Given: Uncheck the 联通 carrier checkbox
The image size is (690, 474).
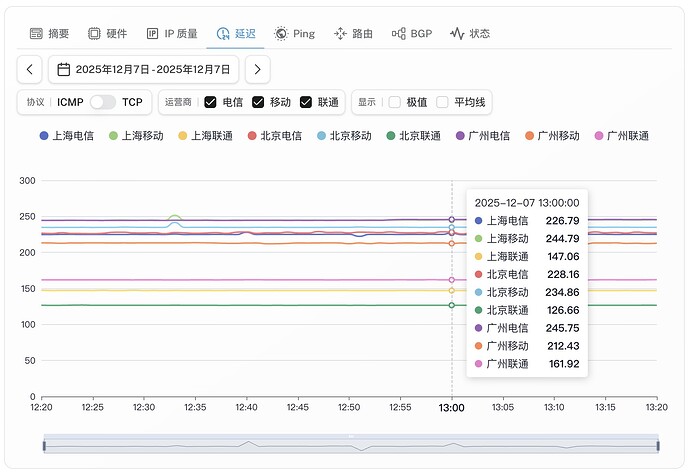Looking at the screenshot, I should [305, 102].
